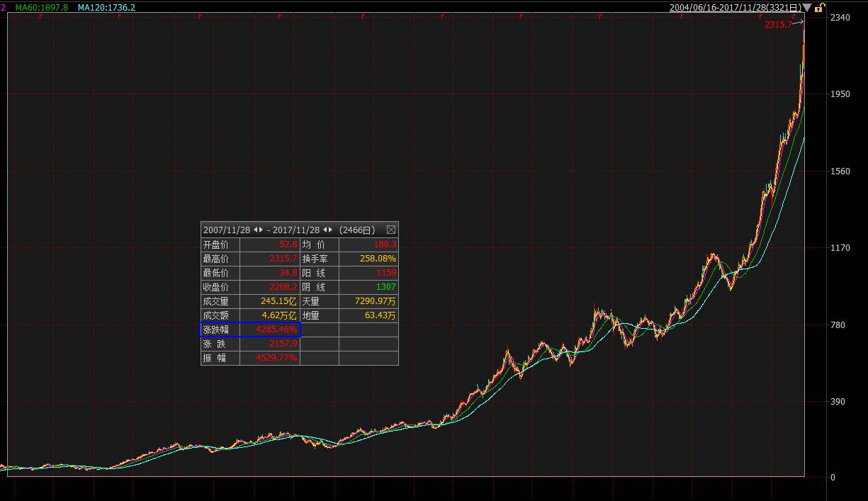The image size is (868, 501).
Task: Select the 天量 value 7290.97万
Action: pos(376,301)
